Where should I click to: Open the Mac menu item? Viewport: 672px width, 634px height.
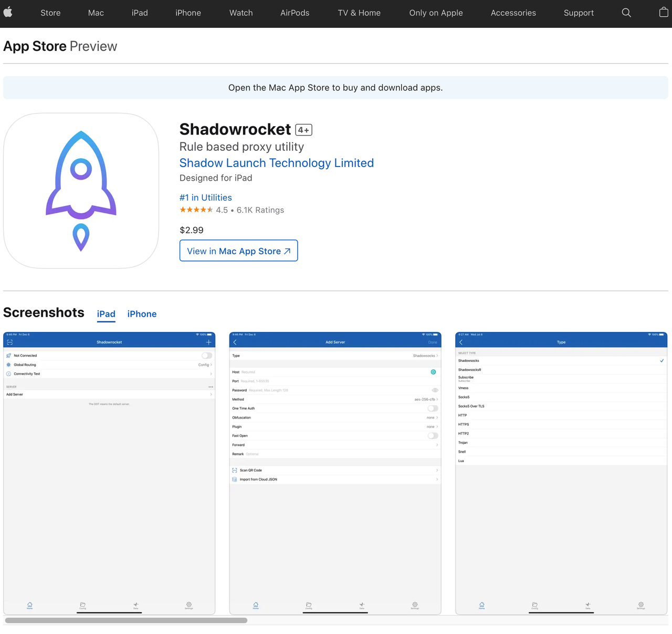96,13
